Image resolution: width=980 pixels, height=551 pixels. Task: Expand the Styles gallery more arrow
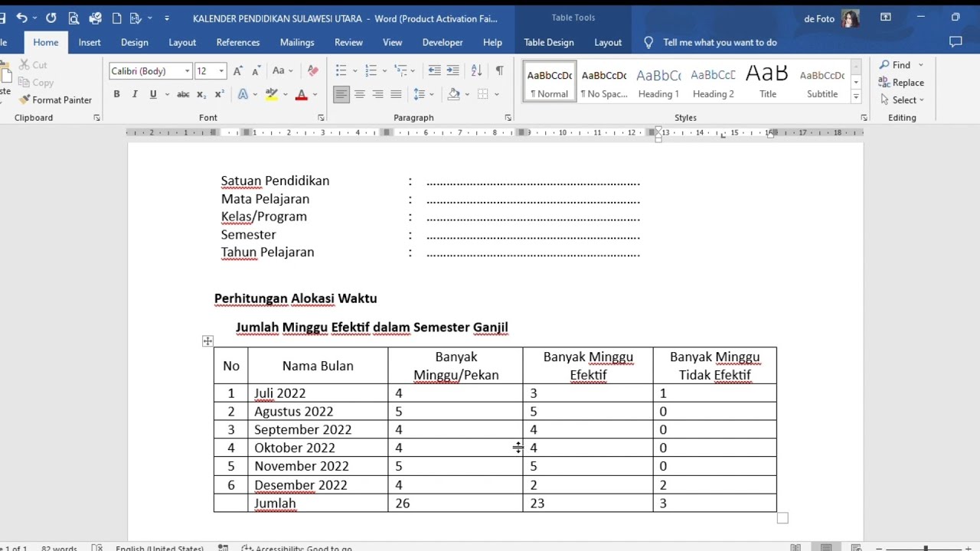click(856, 97)
